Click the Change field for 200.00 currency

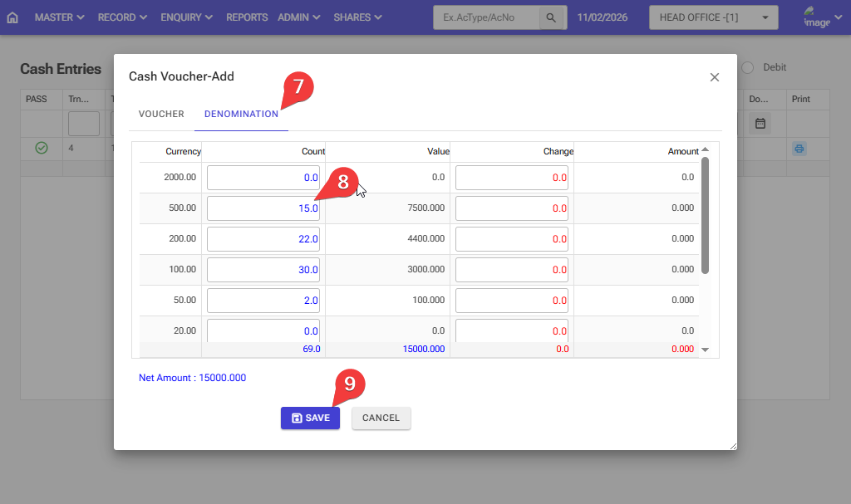coord(511,239)
